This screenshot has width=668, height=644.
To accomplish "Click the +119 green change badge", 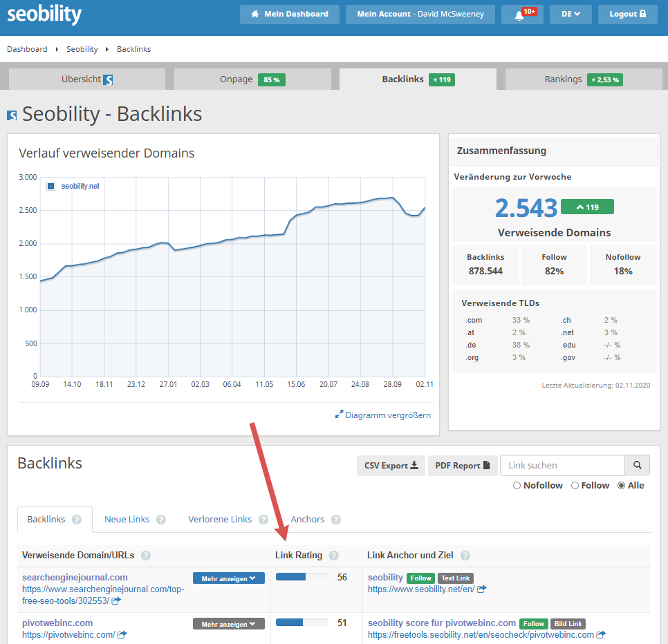I will point(588,207).
